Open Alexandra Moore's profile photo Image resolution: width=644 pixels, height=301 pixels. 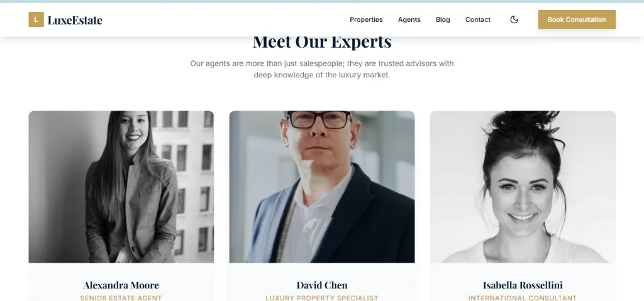coord(121,187)
